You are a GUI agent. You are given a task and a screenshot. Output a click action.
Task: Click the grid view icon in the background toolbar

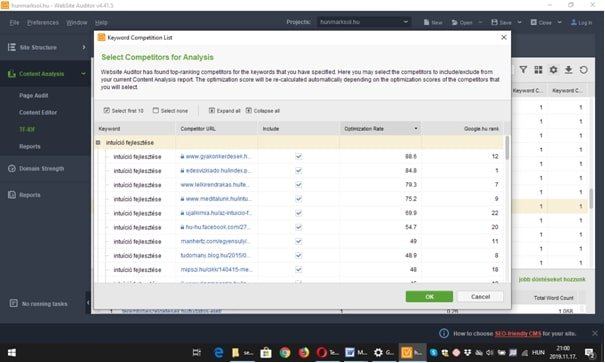(538, 70)
